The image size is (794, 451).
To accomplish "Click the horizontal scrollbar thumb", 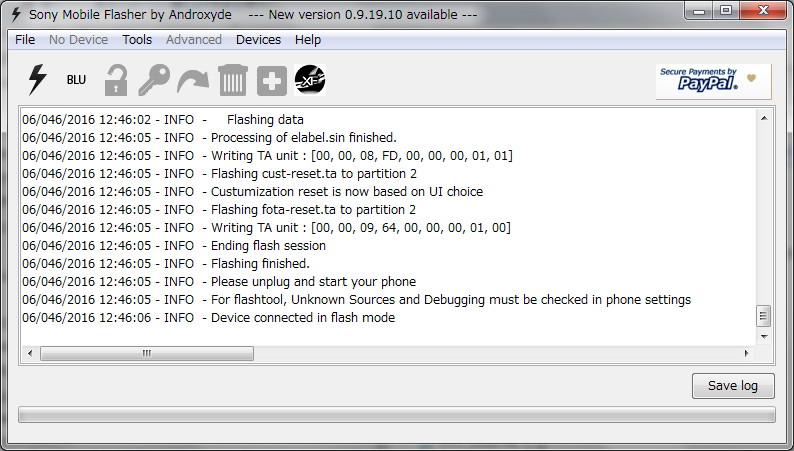I will click(x=147, y=353).
